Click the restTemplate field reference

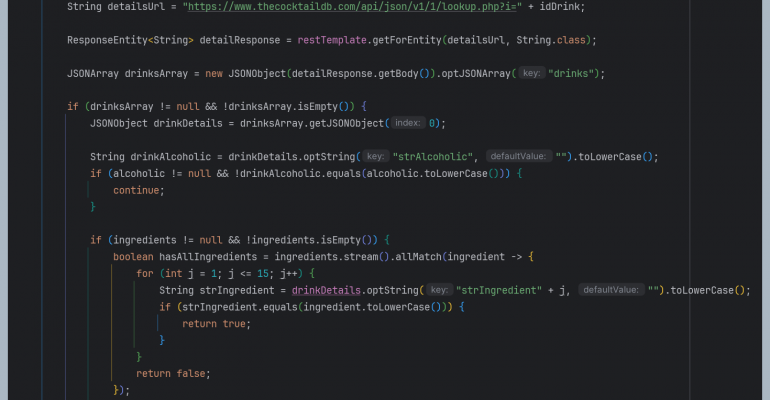click(x=332, y=40)
